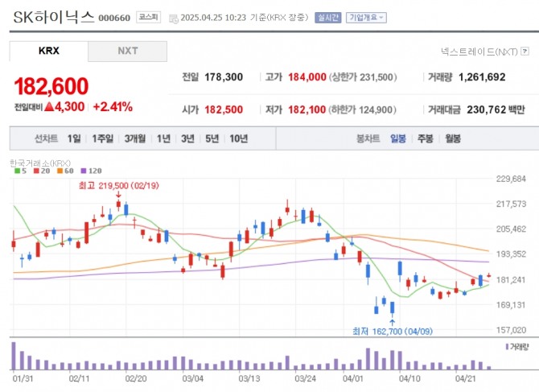Viewport: 539px width, 392px height.
Task: Select the 주봉 weekly candle chart
Action: (x=426, y=138)
